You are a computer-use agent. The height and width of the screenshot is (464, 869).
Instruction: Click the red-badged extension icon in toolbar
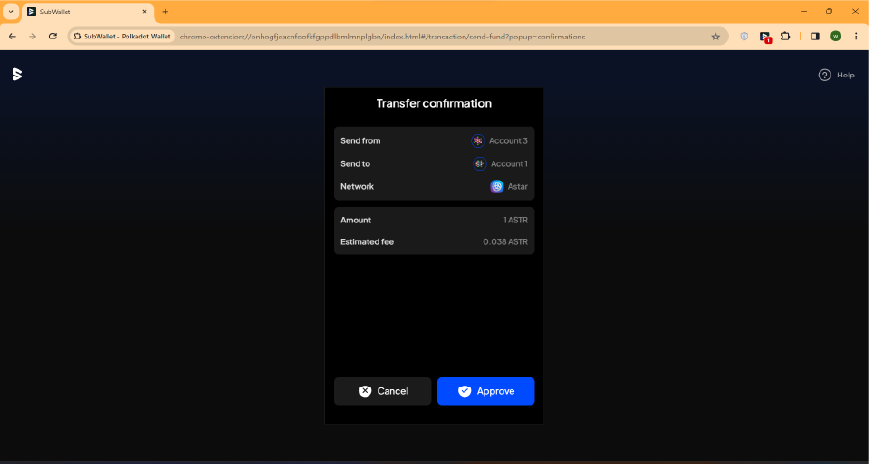(x=765, y=36)
